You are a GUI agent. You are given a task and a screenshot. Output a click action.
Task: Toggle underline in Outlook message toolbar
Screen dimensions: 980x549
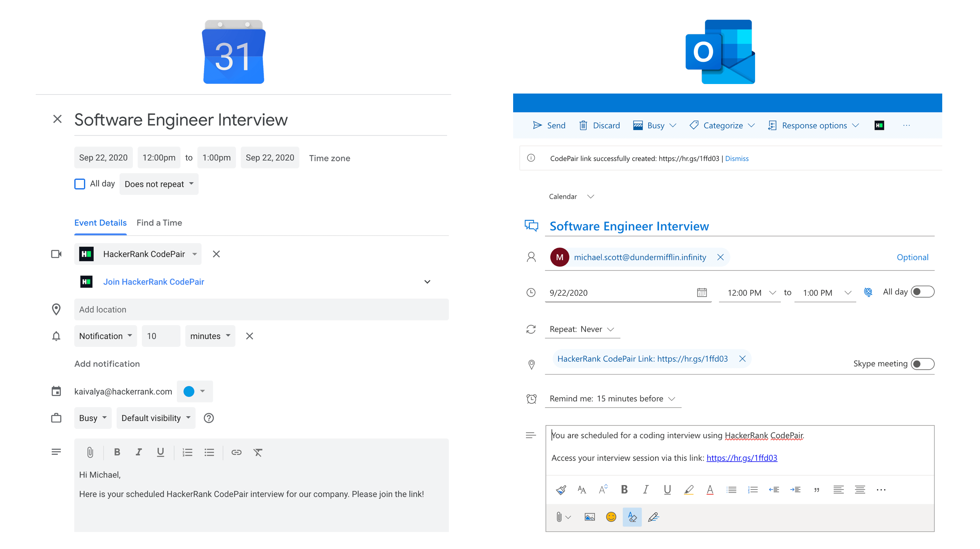pos(667,490)
